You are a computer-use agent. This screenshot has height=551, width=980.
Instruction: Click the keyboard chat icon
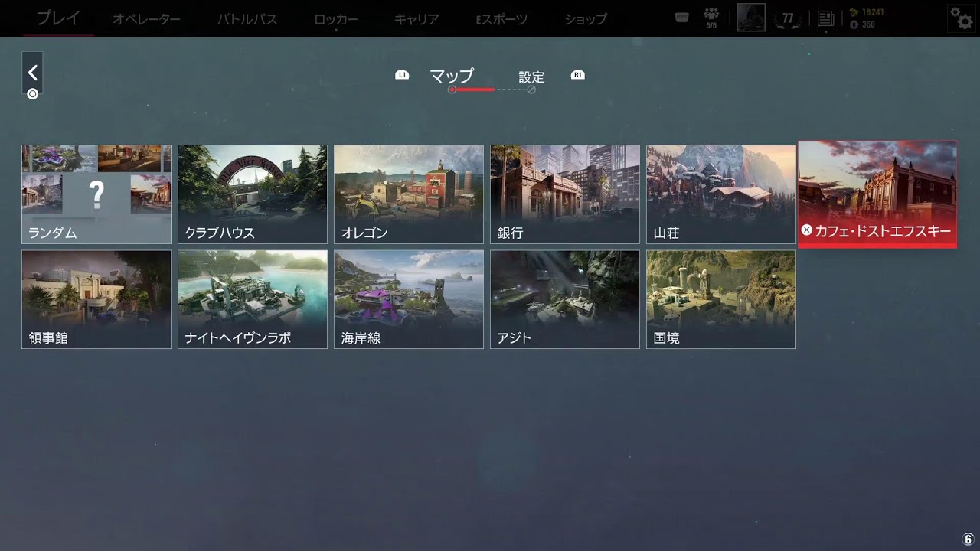pyautogui.click(x=682, y=17)
